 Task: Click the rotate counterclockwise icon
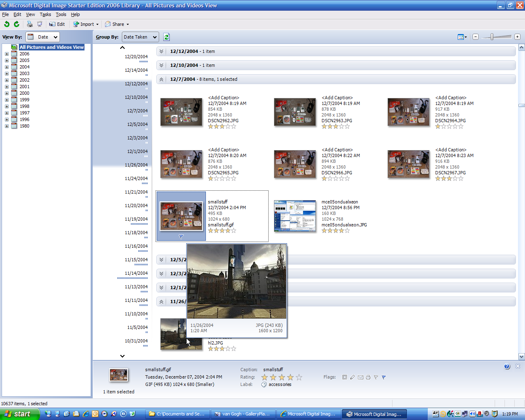coord(7,24)
